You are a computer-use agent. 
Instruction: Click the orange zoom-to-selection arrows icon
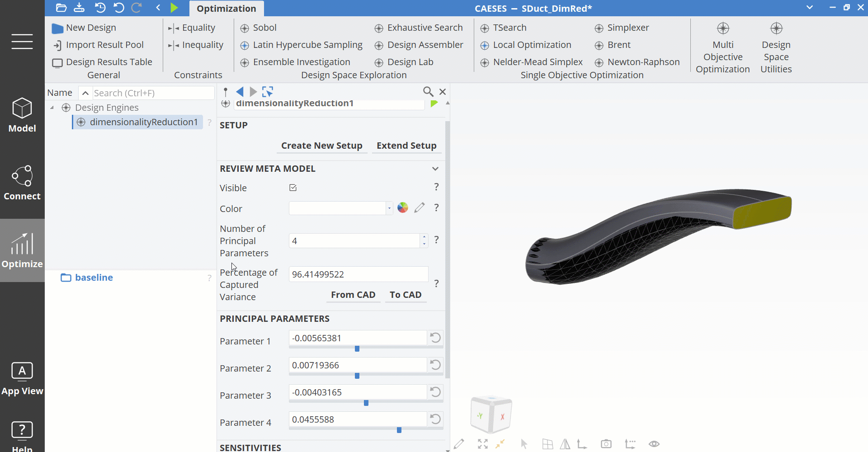pos(500,444)
